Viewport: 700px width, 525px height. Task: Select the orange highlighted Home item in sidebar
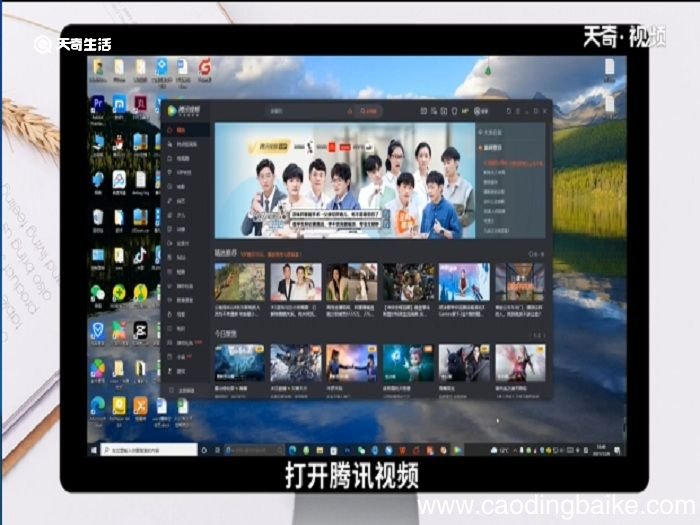click(185, 130)
